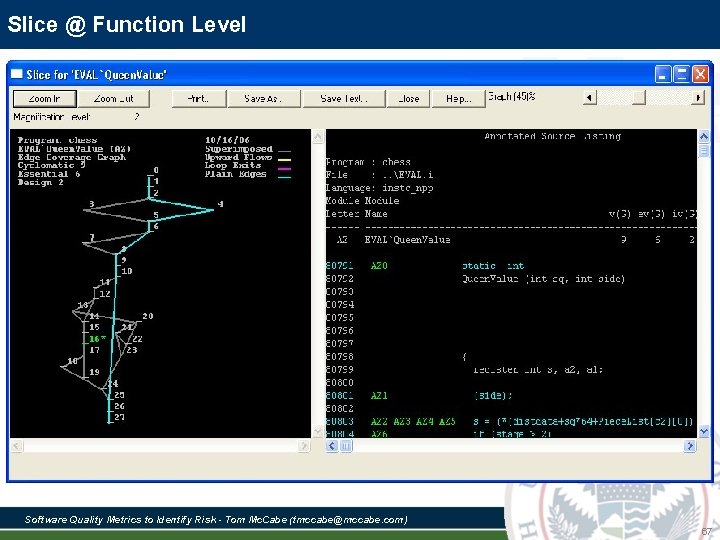The height and width of the screenshot is (540, 720).
Task: Close the Slice window with red X
Action: pyautogui.click(x=700, y=74)
